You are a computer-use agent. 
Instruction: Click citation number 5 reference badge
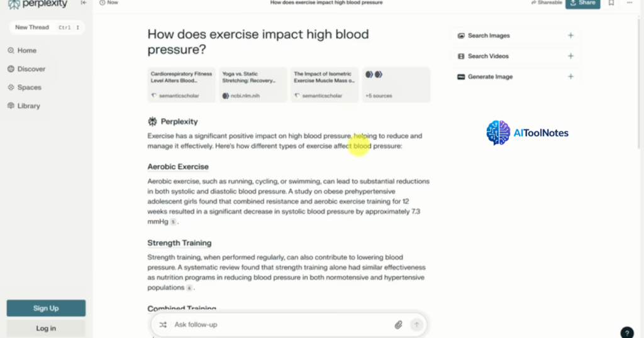click(173, 222)
